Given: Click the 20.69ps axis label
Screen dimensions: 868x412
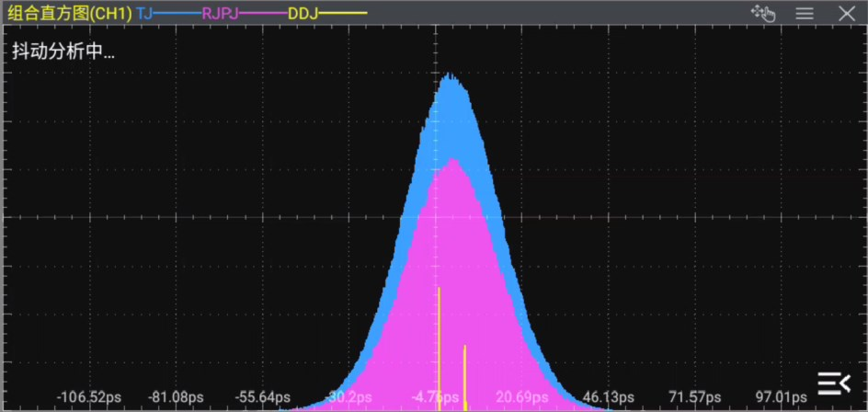Looking at the screenshot, I should pos(522,397).
